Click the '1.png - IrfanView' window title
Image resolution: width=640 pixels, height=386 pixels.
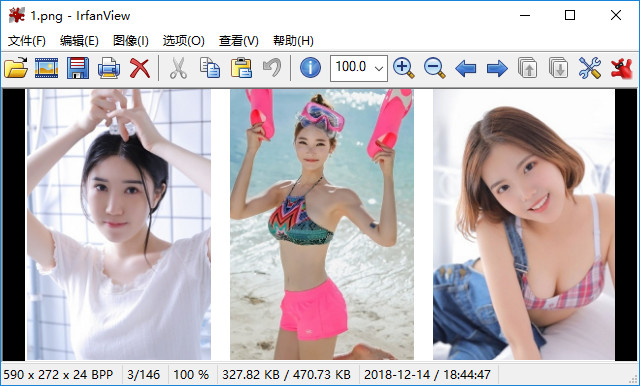point(80,16)
